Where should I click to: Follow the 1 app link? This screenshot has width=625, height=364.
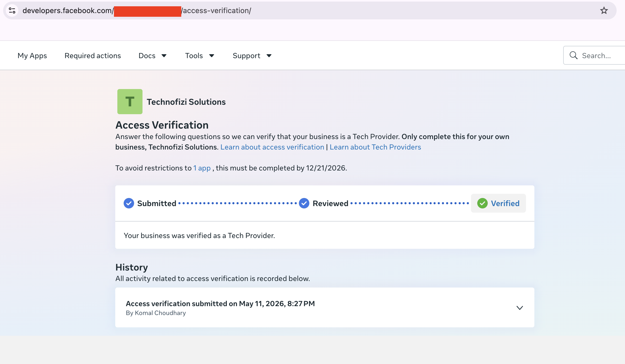tap(202, 168)
